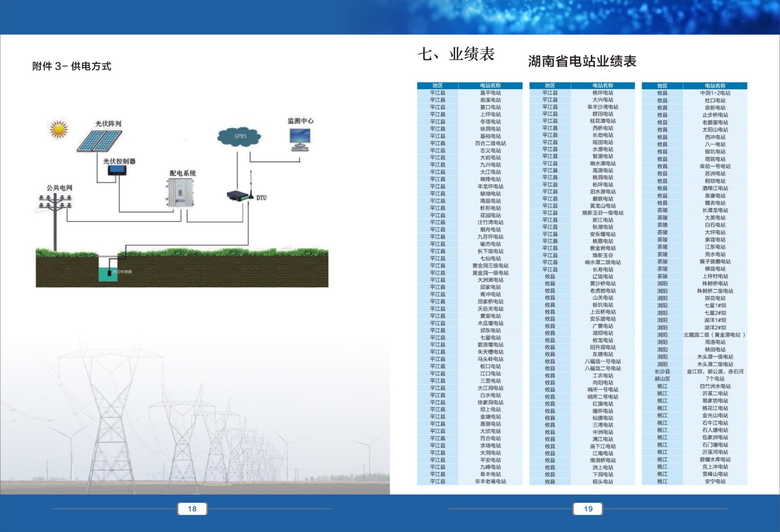Image resolution: width=780 pixels, height=532 pixels.
Task: Click the cell 猴子跳圈电站
Action: point(715,262)
